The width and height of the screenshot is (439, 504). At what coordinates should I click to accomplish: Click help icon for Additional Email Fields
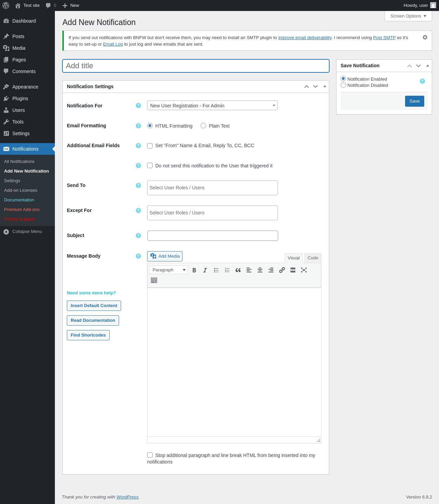click(x=138, y=146)
